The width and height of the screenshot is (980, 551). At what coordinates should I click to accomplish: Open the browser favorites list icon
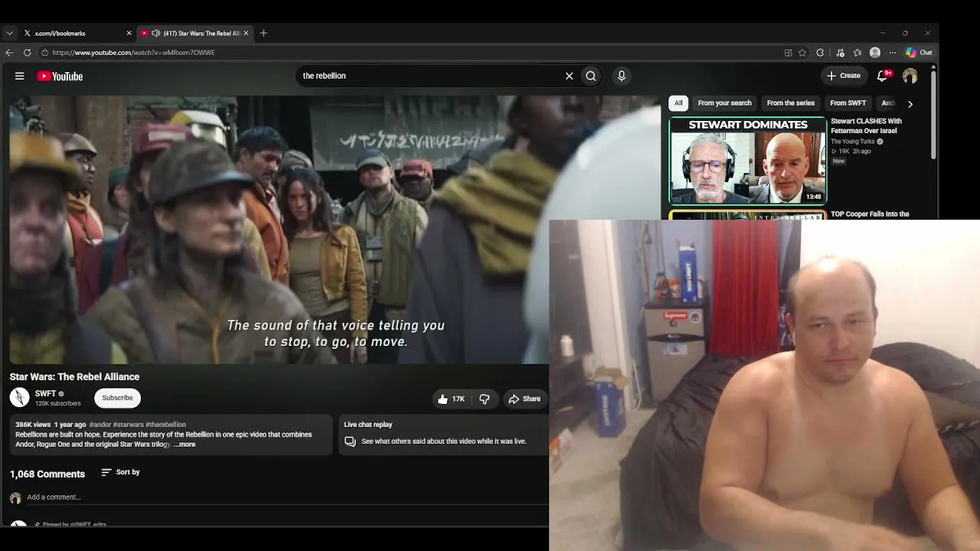(857, 53)
